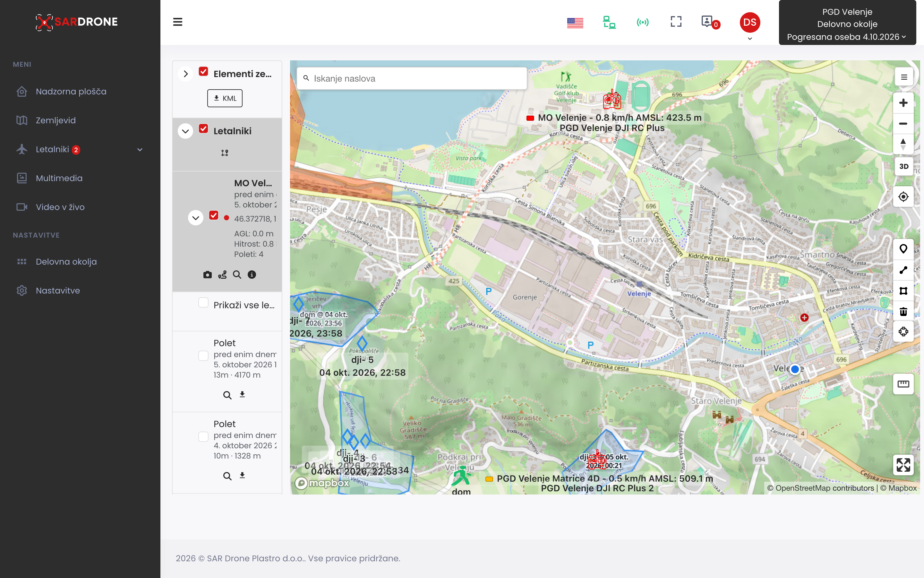Open the DS user avatar menu
This screenshot has width=924, height=578.
tap(749, 22)
